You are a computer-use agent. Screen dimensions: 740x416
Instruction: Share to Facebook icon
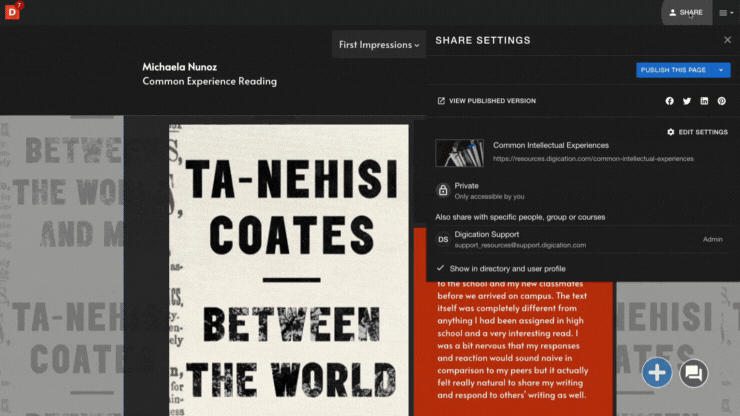pyautogui.click(x=670, y=101)
